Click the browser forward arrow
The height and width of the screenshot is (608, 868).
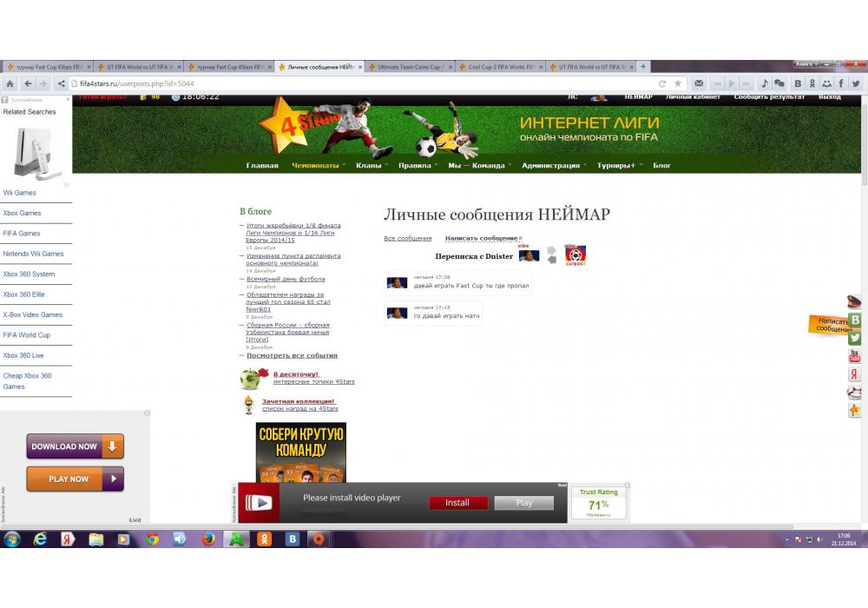(x=43, y=83)
